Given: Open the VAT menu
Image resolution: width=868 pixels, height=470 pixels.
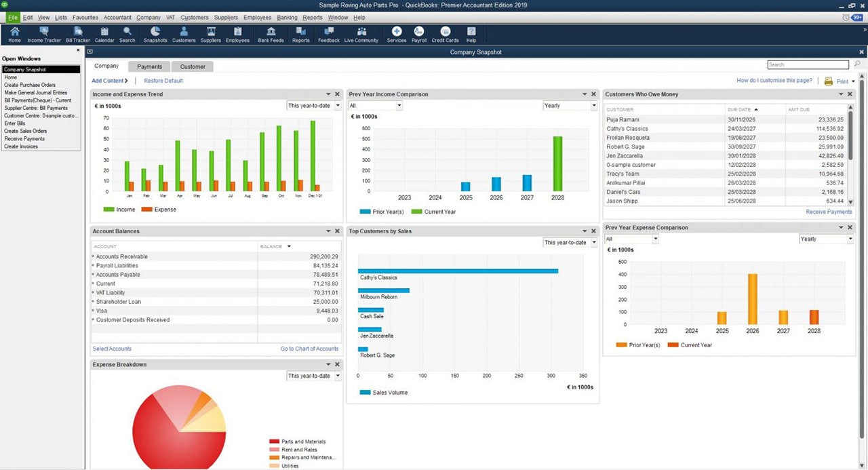Looking at the screenshot, I should point(170,17).
